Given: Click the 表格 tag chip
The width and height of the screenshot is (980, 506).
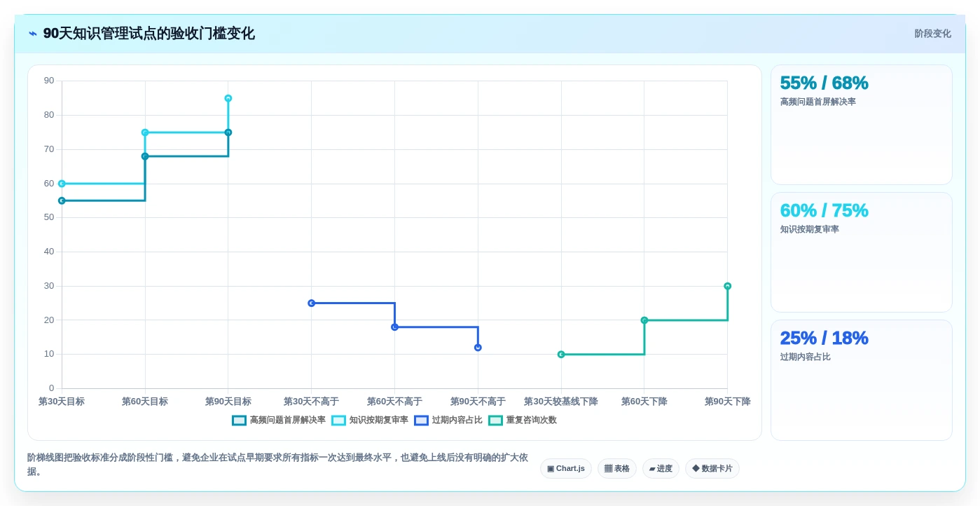Looking at the screenshot, I should pyautogui.click(x=616, y=469).
